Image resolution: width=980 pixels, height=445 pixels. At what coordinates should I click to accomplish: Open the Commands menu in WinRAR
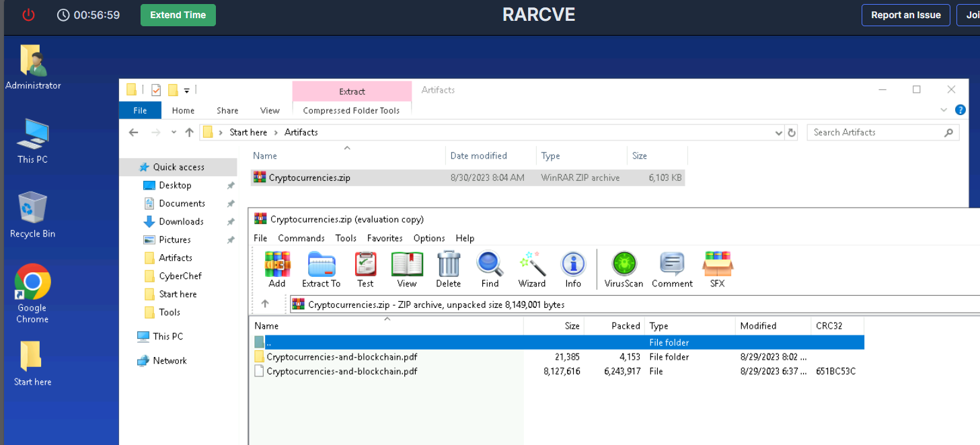[x=301, y=238]
